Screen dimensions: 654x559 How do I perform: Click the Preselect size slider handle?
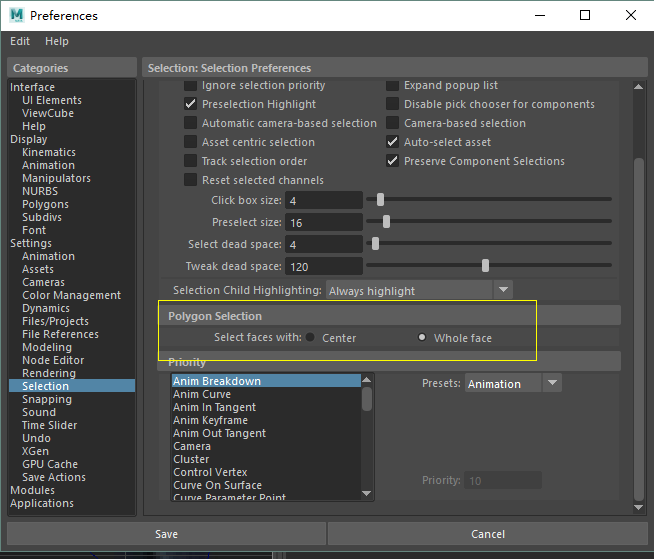click(x=387, y=222)
